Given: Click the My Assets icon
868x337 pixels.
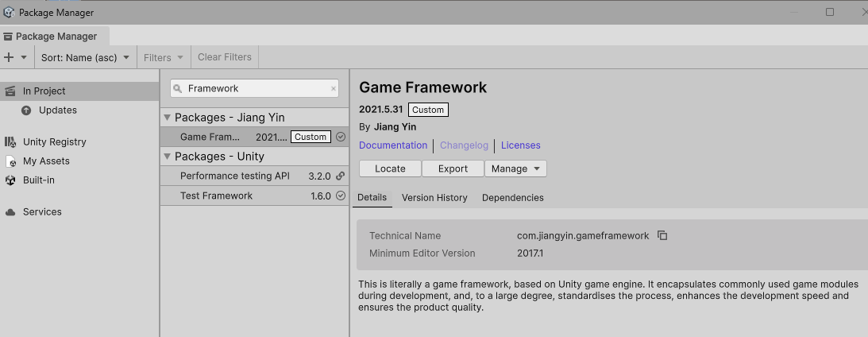Looking at the screenshot, I should pyautogui.click(x=10, y=161).
